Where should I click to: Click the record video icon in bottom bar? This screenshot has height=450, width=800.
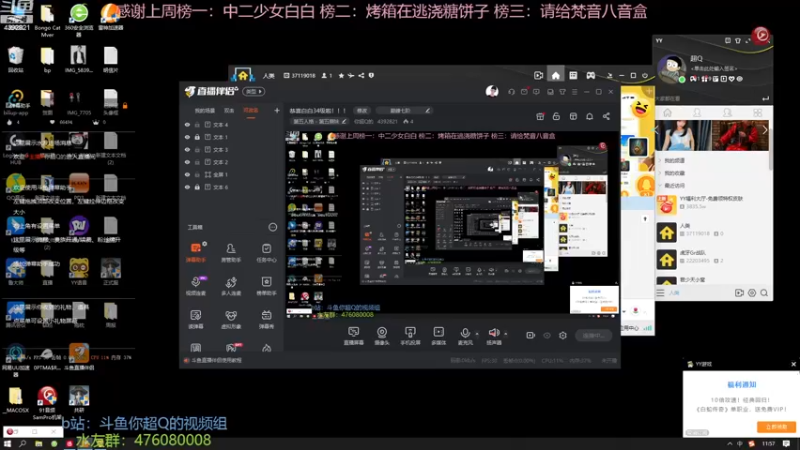(x=531, y=335)
